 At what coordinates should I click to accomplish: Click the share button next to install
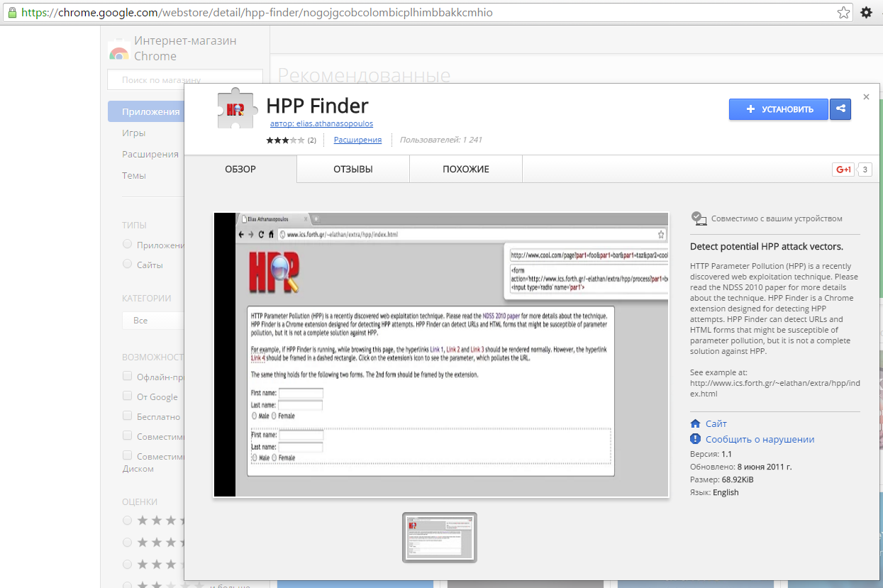tap(840, 109)
